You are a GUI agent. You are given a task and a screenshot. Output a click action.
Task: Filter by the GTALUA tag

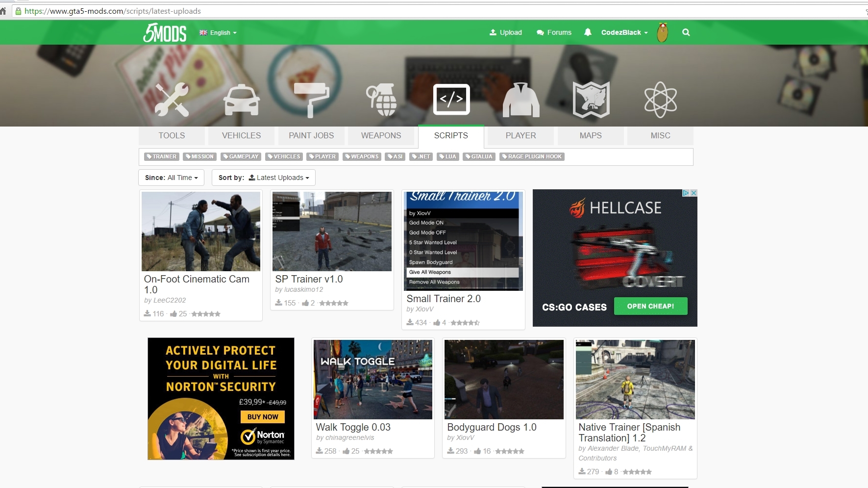pos(479,157)
